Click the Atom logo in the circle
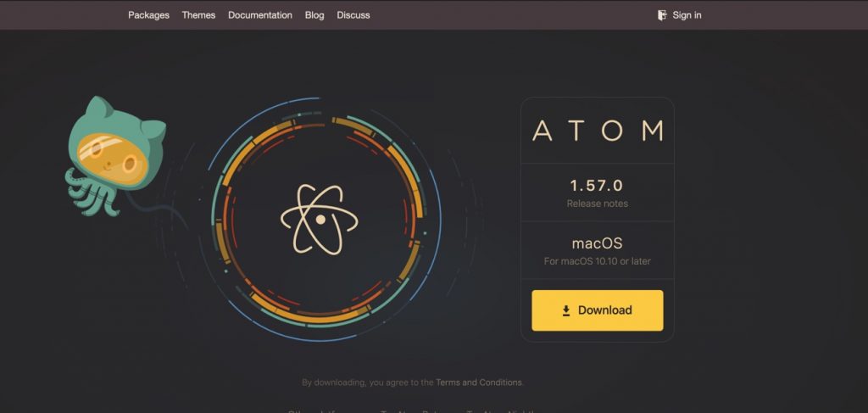The image size is (868, 413). [x=320, y=220]
